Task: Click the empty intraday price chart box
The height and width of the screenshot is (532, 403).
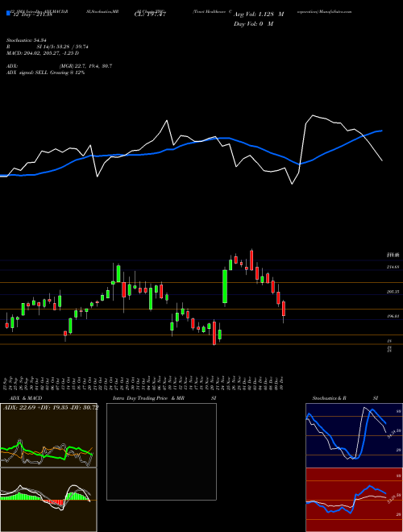Action: click(161, 451)
